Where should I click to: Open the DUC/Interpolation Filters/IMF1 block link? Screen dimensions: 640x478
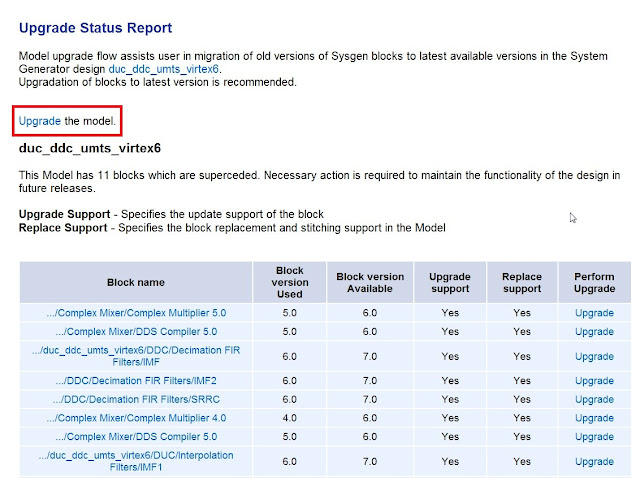coord(136,461)
